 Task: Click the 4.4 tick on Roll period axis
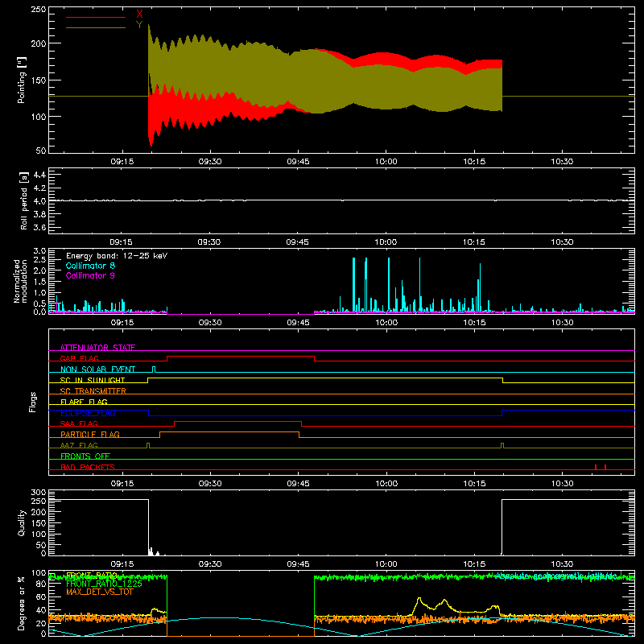click(39, 175)
